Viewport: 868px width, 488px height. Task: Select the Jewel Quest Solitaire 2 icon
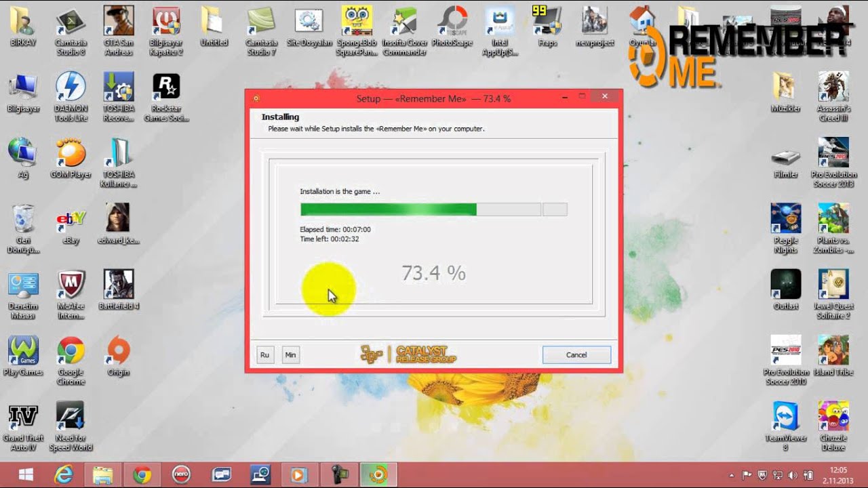coord(833,294)
